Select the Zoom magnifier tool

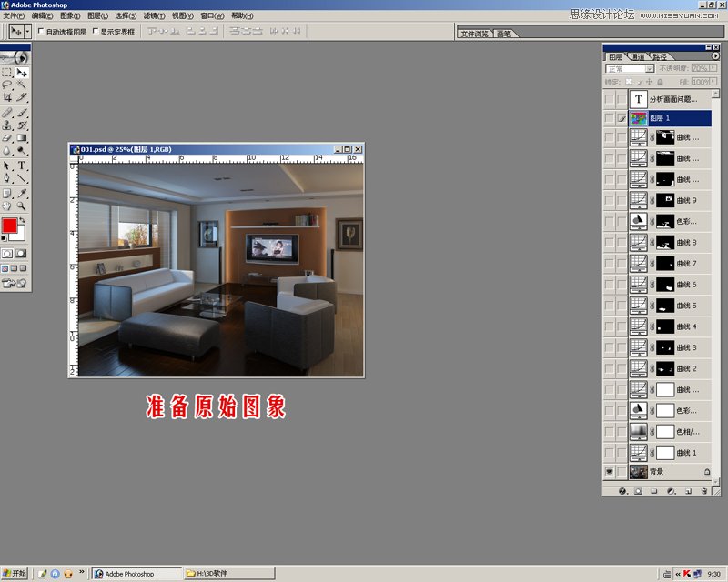[21, 206]
